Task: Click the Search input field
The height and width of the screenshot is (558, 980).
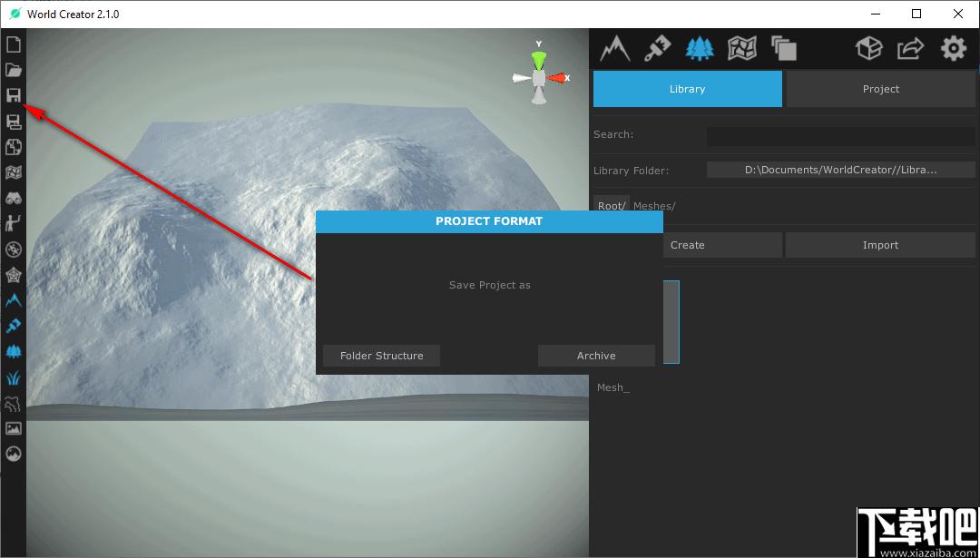Action: point(841,136)
